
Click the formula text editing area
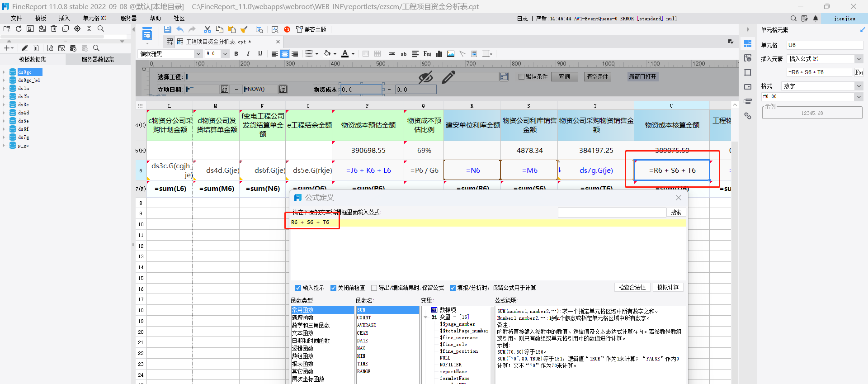click(x=488, y=249)
